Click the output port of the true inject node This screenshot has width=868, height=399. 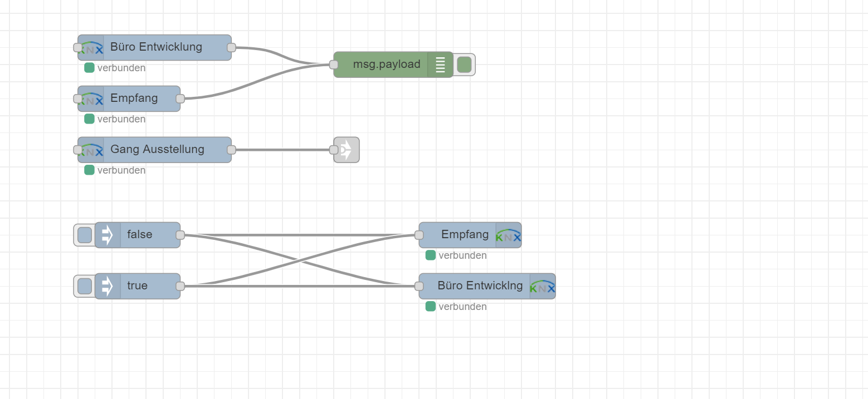coord(180,287)
